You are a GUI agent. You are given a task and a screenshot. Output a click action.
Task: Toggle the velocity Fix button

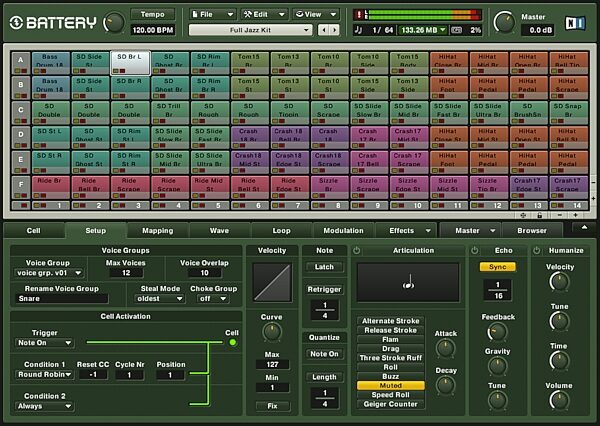272,406
